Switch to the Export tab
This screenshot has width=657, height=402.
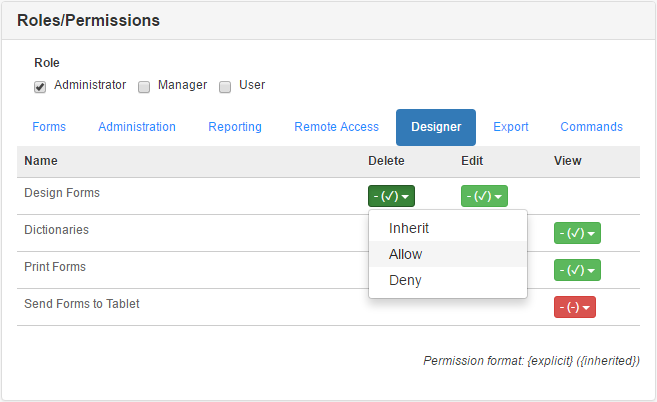click(x=511, y=127)
